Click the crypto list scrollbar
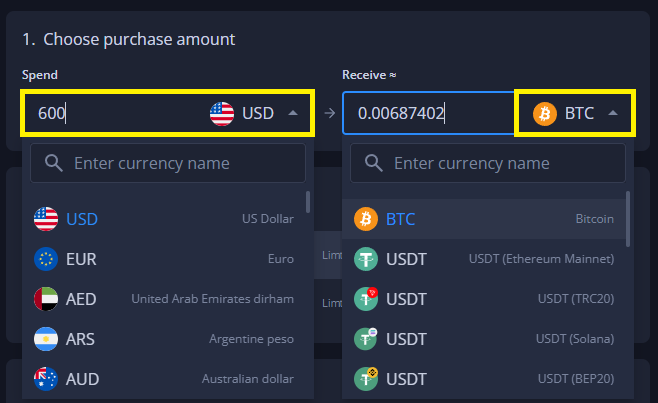The height and width of the screenshot is (403, 658). pos(628,218)
